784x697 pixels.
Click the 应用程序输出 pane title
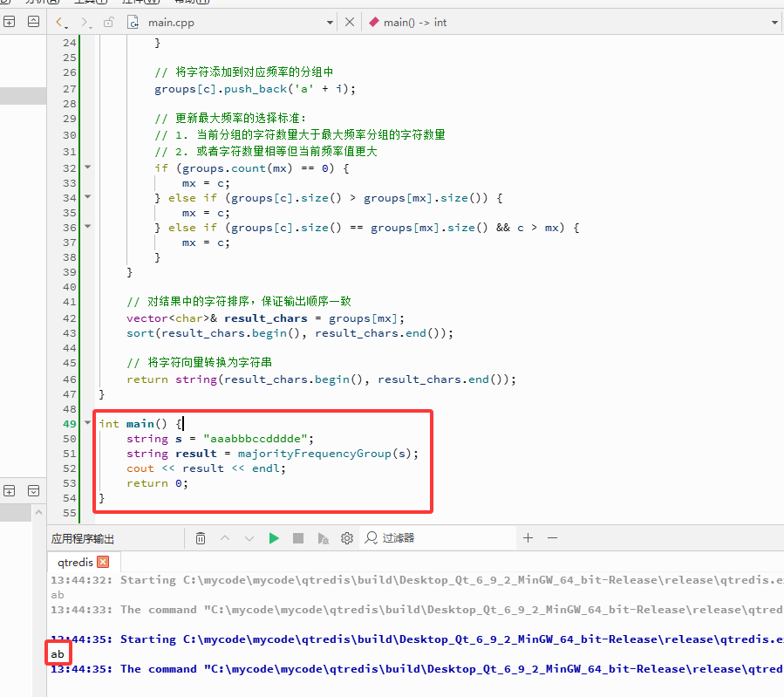83,539
